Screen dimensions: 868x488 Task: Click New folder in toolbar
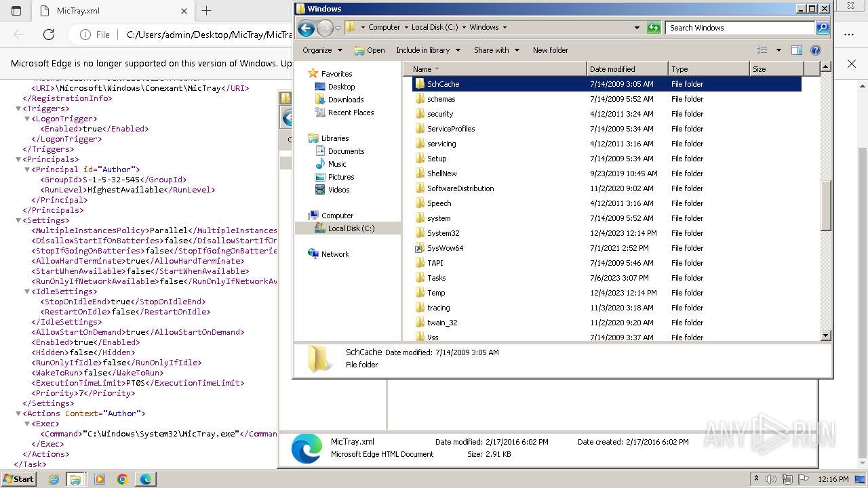tap(551, 50)
